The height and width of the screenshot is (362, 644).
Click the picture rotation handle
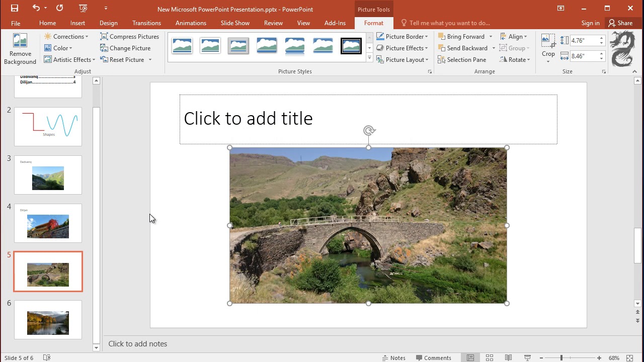pos(369,131)
